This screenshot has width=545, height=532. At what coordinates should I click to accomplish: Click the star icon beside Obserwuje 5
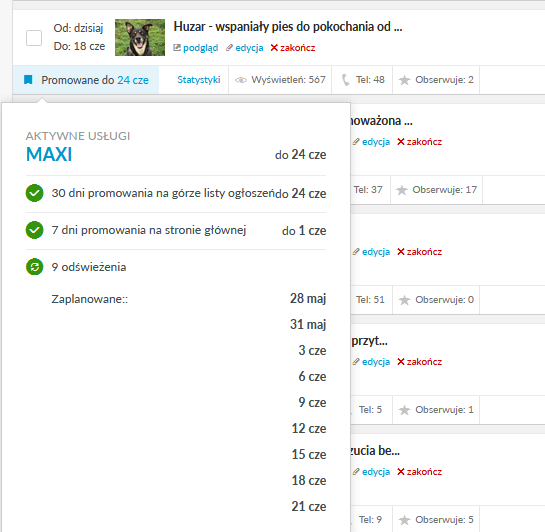pos(404,520)
